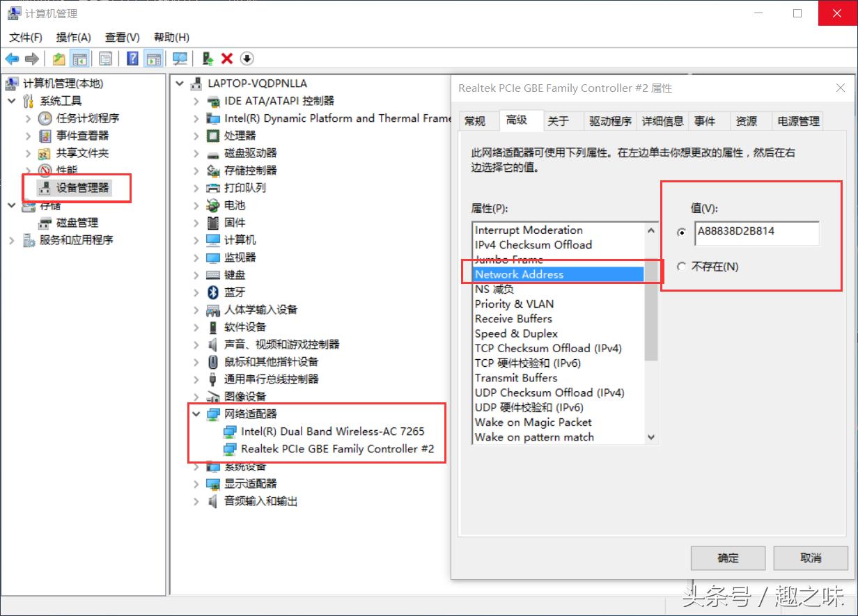Collapse the LAPTOP-VQDPNLLA root node
This screenshot has width=858, height=616.
[180, 84]
